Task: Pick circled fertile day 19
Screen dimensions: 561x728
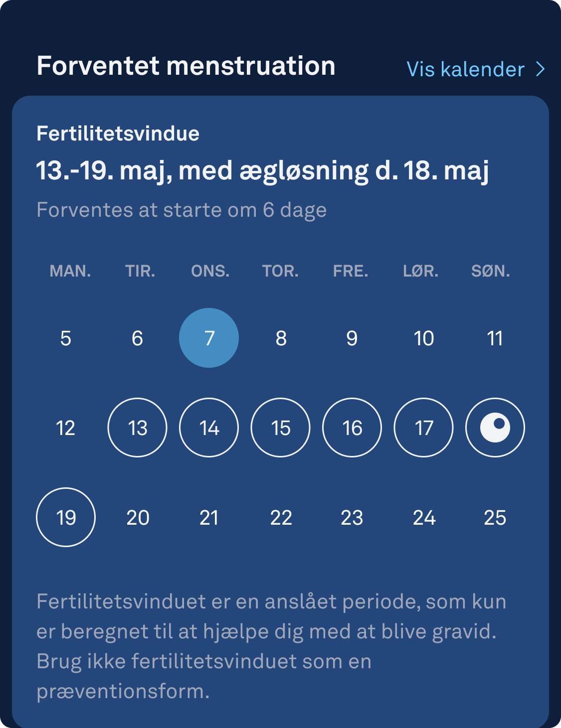Action: (x=66, y=517)
